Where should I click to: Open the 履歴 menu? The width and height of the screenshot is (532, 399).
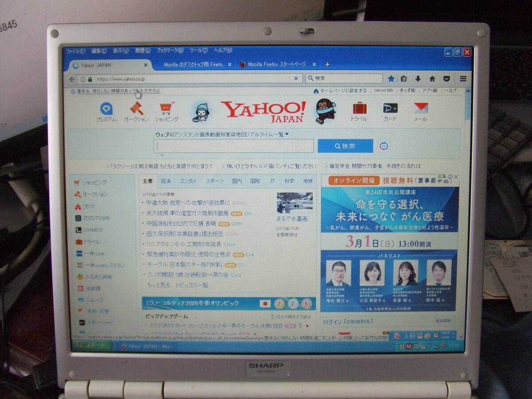142,51
